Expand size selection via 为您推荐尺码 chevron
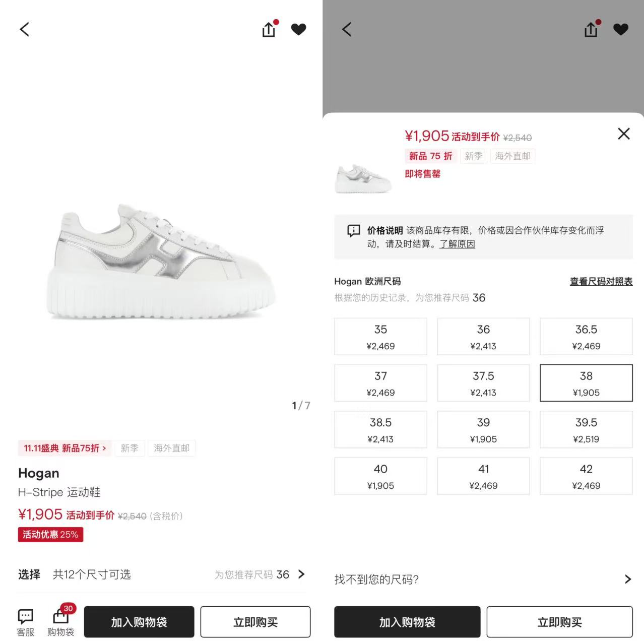Image resolution: width=644 pixels, height=644 pixels. 301,574
